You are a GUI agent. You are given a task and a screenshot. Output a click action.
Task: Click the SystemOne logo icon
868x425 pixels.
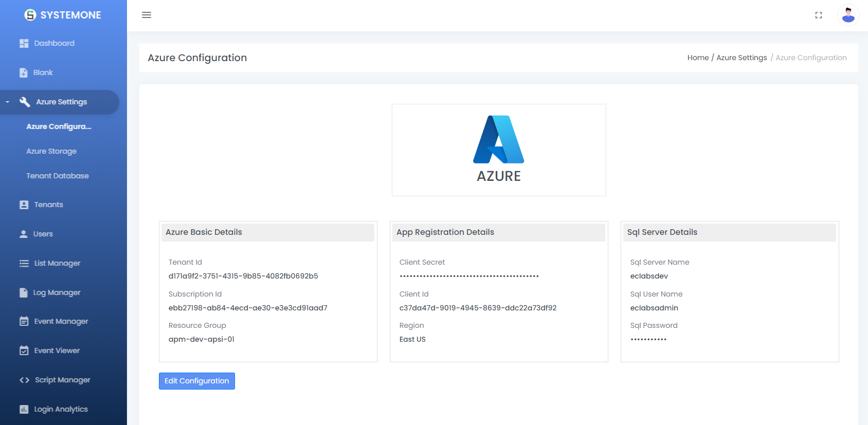[30, 15]
